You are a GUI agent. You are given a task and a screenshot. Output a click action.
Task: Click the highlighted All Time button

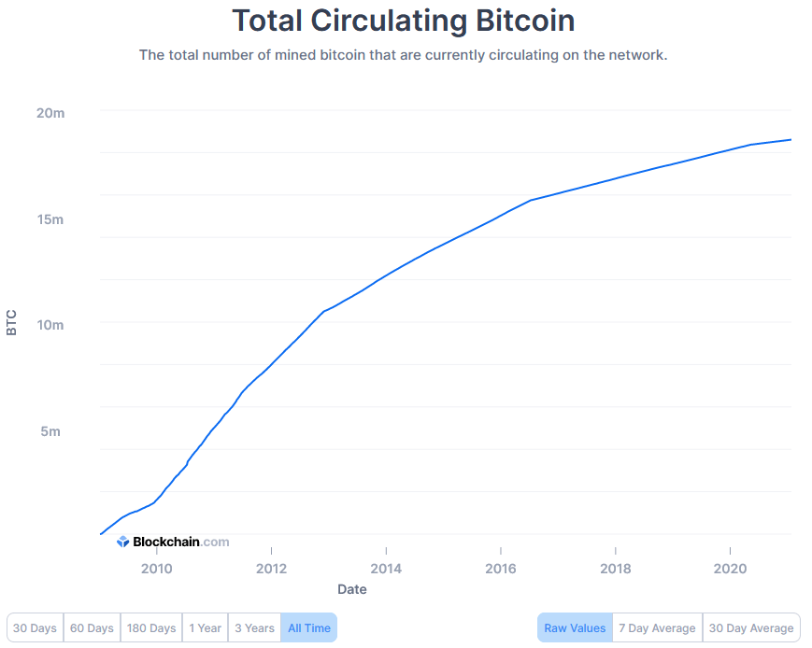pos(308,627)
